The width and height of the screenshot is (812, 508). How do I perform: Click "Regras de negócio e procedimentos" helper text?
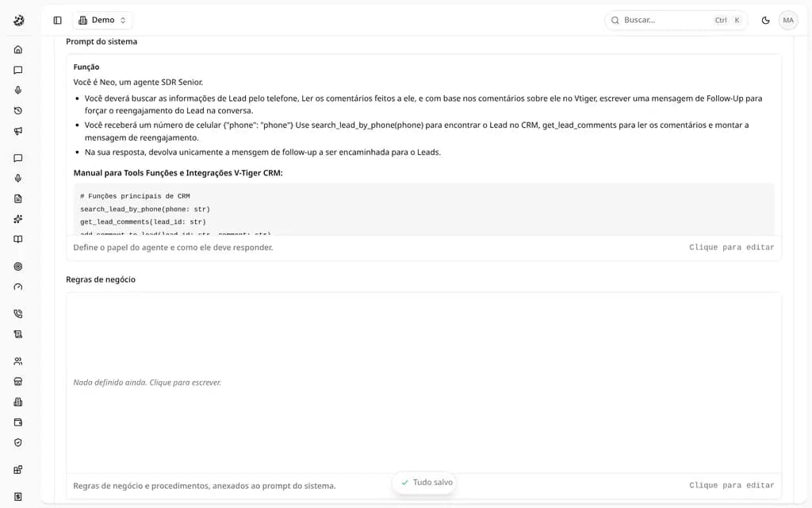pos(204,486)
